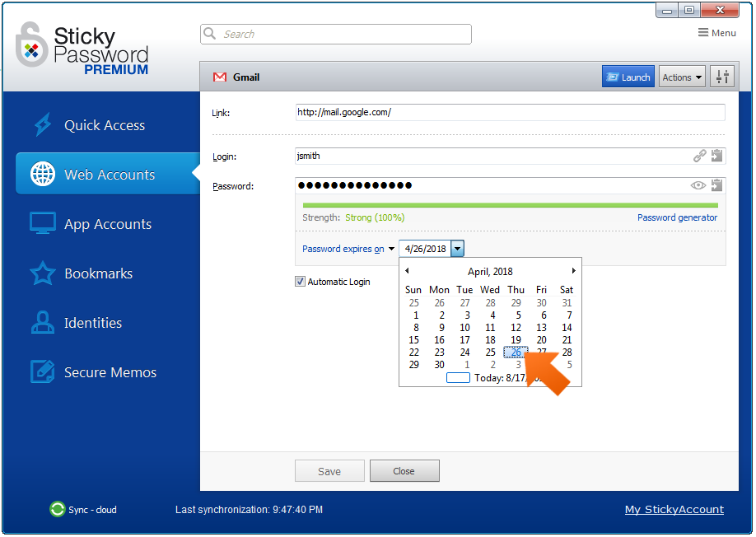
Task: Click the April, 2018 calendar title
Action: pyautogui.click(x=490, y=272)
